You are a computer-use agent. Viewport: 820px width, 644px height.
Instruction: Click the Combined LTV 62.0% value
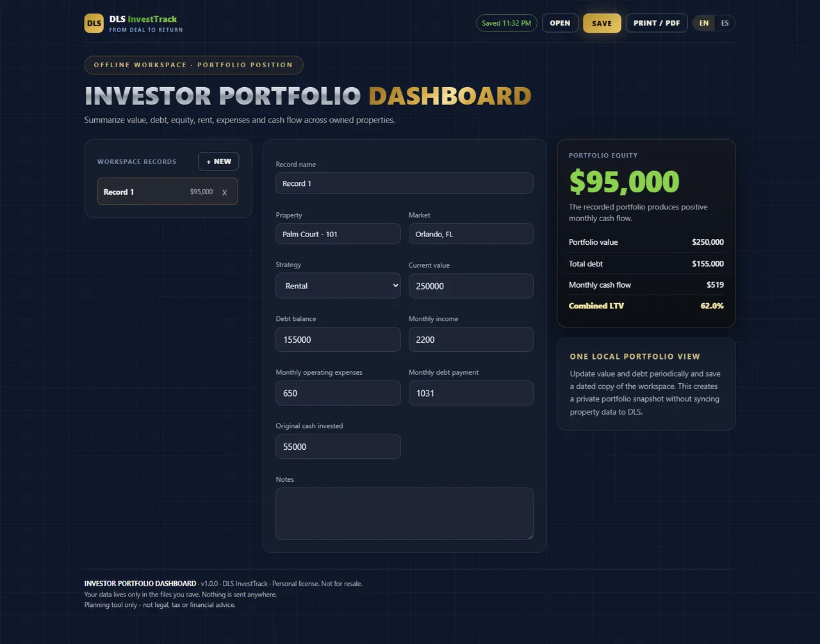pyautogui.click(x=712, y=306)
